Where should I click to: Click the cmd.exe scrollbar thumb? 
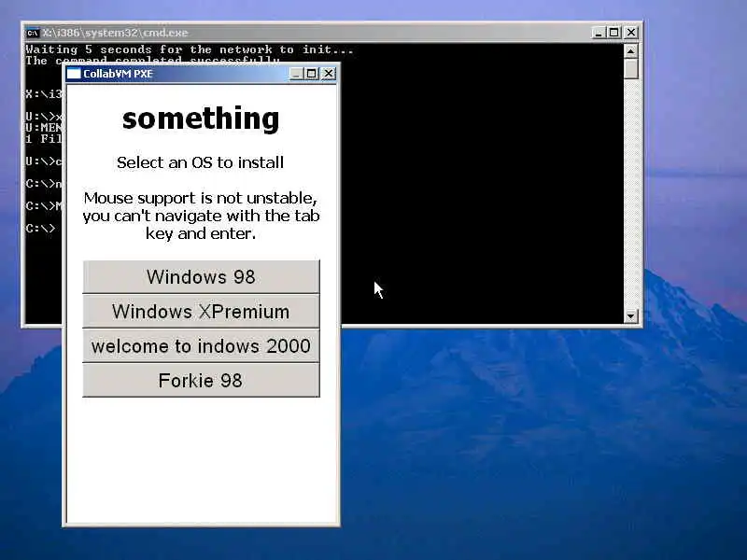click(x=631, y=68)
